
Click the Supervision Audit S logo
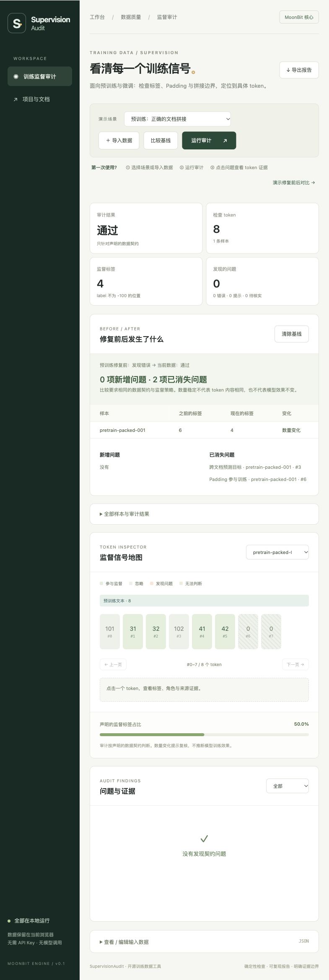17,23
